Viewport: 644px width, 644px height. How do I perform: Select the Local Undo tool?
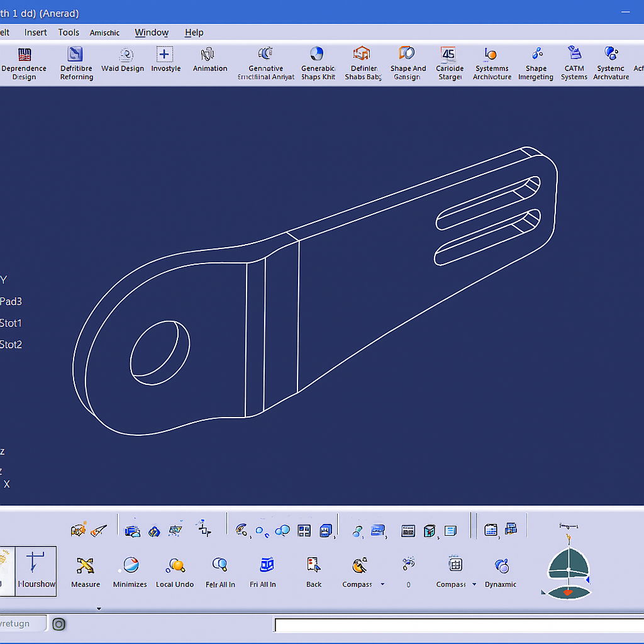(x=176, y=565)
